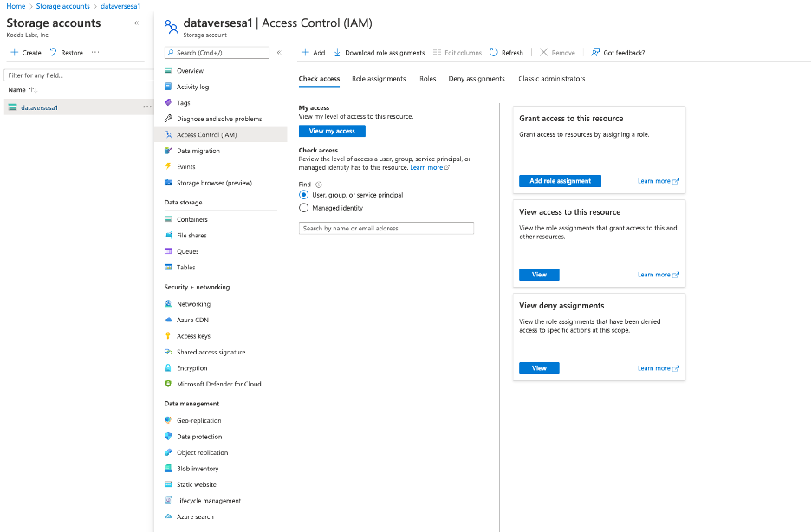Collapse the Storage accounts panel chevron
This screenshot has width=811, height=532.
pyautogui.click(x=137, y=23)
